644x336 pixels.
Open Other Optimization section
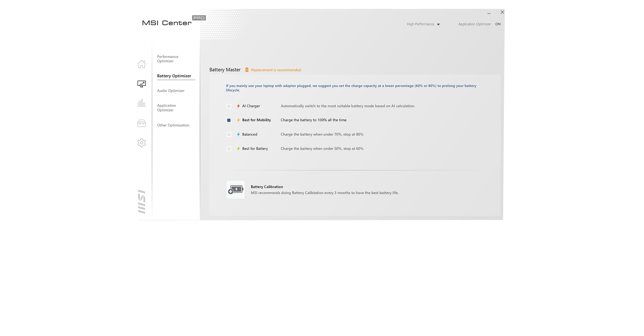tap(173, 125)
